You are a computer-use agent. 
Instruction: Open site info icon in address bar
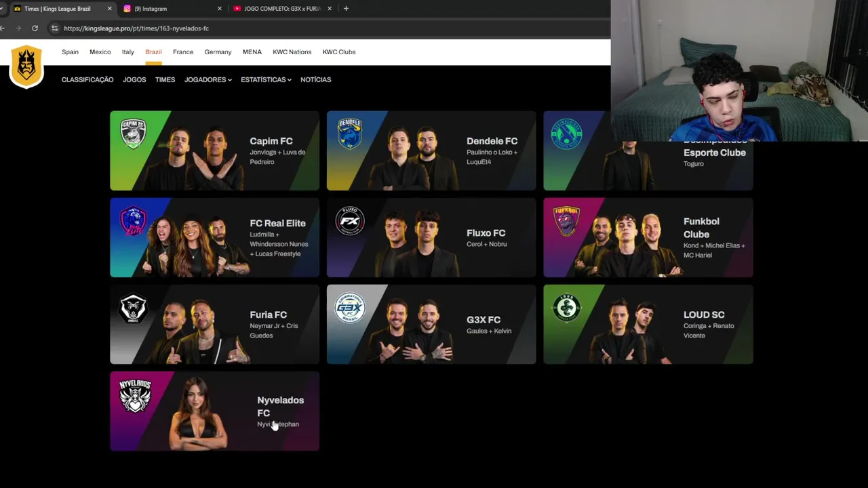tap(54, 28)
